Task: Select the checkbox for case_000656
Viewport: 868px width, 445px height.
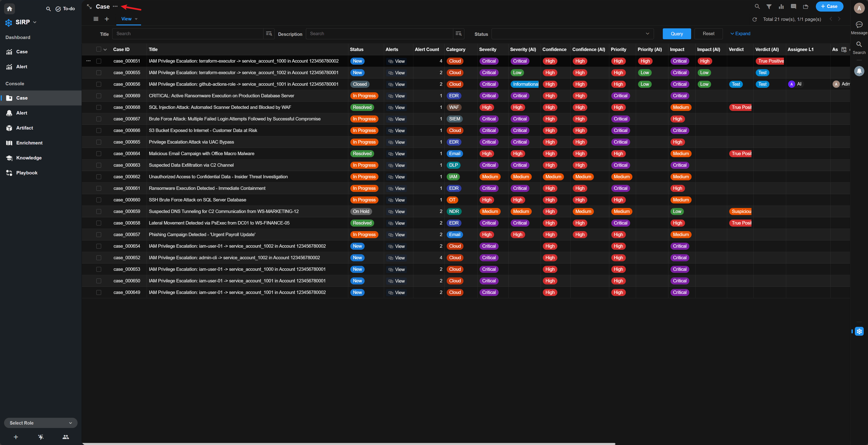Action: click(99, 84)
